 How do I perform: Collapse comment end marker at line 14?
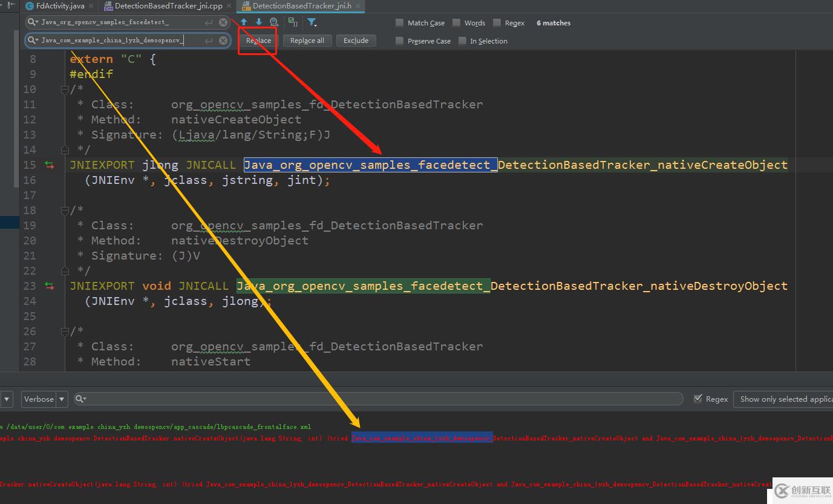[x=64, y=149]
